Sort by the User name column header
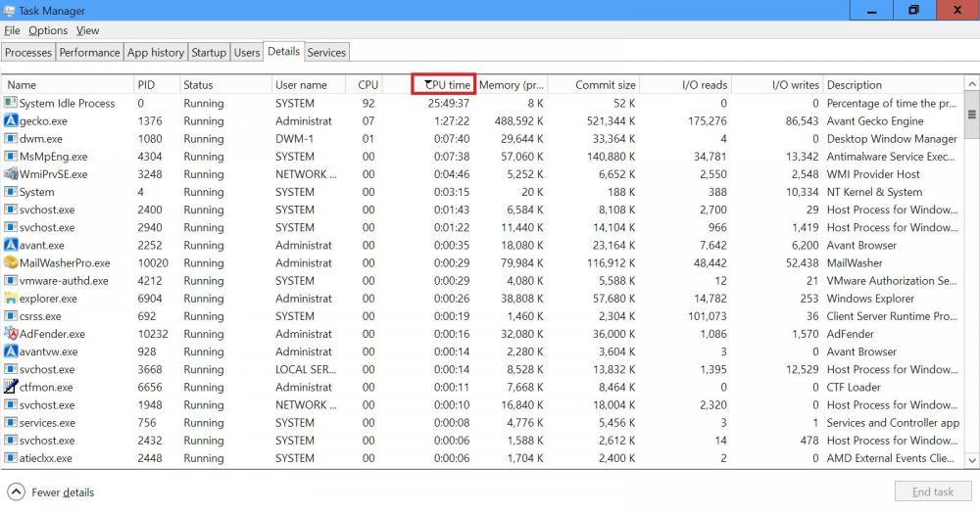This screenshot has width=980, height=514. tap(308, 85)
